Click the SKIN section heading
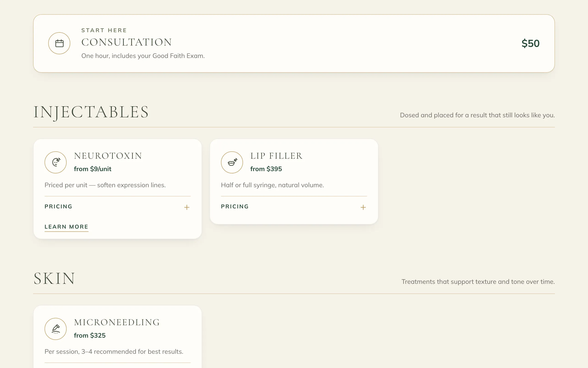This screenshot has height=368, width=588. tap(54, 279)
